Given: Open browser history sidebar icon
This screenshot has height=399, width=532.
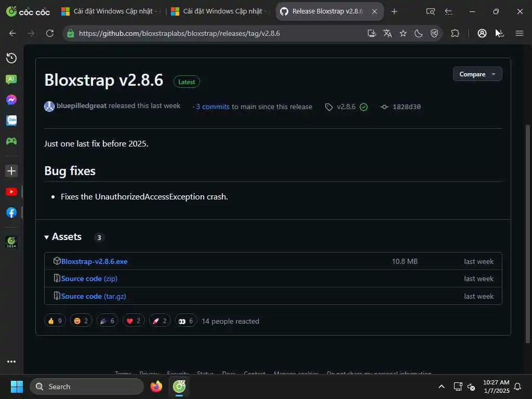Looking at the screenshot, I should [11, 58].
